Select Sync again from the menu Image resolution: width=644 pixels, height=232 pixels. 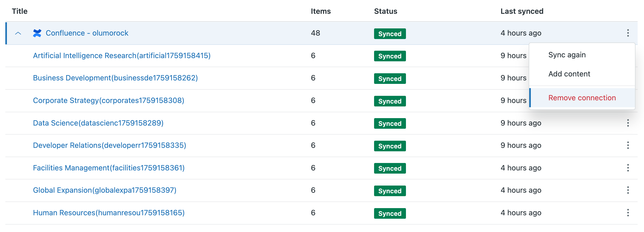click(x=567, y=55)
